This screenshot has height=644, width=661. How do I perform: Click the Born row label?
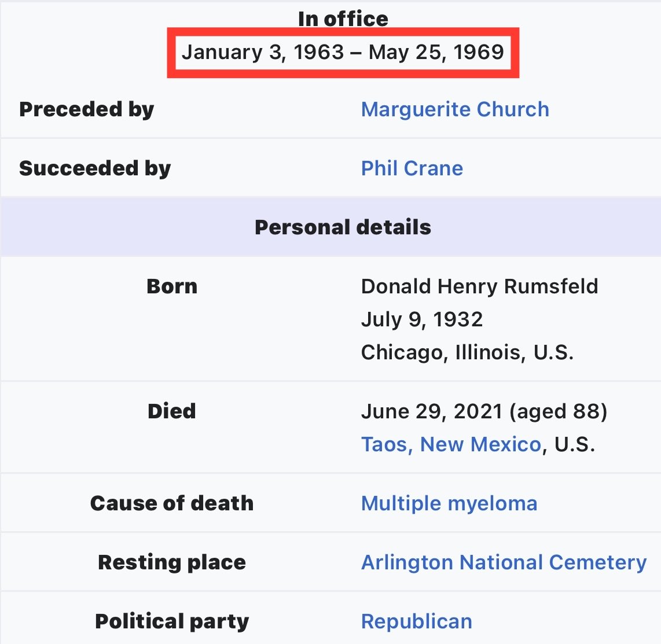pos(172,286)
